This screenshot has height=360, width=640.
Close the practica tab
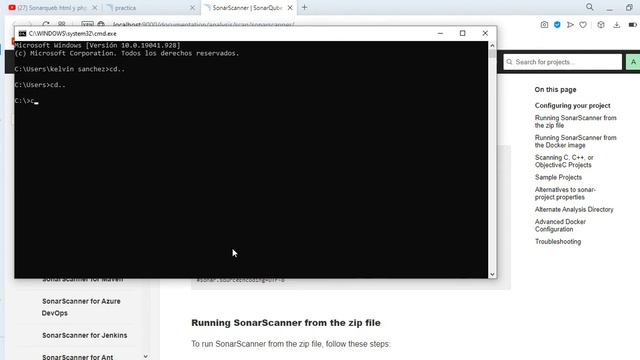[x=192, y=8]
